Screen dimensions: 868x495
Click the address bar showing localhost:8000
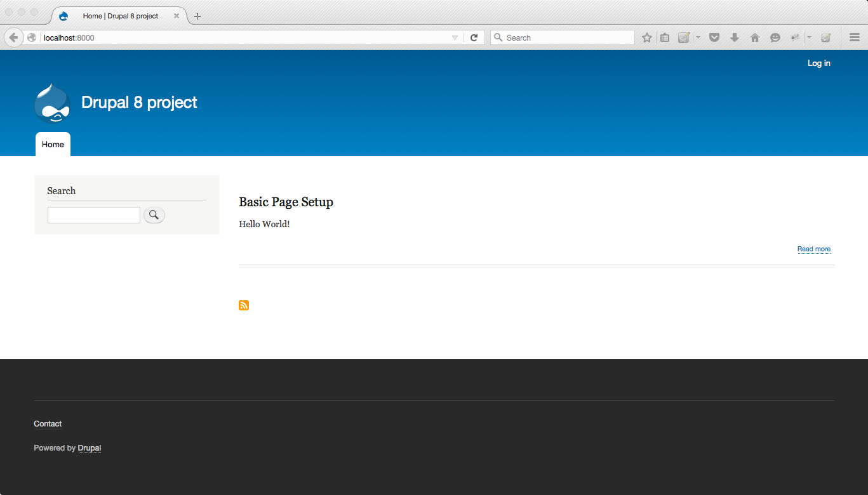click(x=244, y=37)
